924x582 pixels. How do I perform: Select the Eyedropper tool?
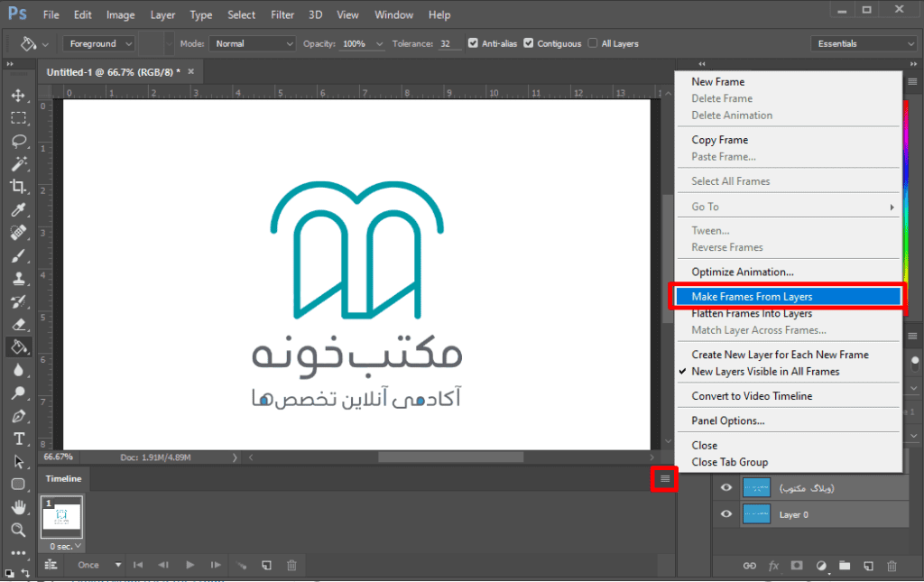(18, 209)
